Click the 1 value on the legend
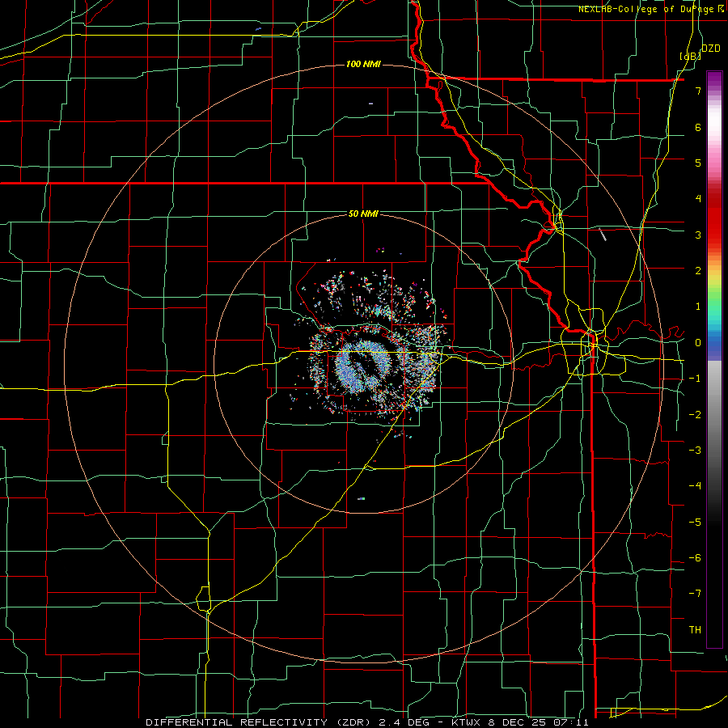Screen dimensions: 728x728 tap(698, 307)
